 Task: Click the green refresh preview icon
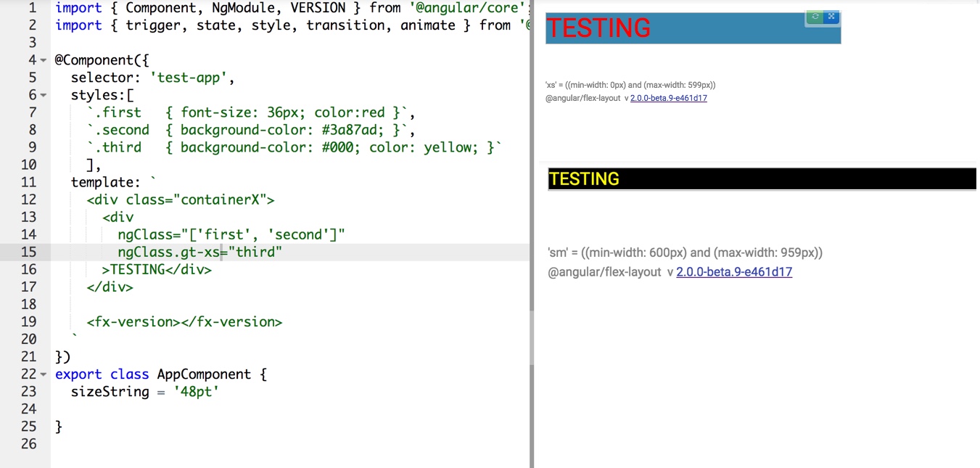[815, 16]
